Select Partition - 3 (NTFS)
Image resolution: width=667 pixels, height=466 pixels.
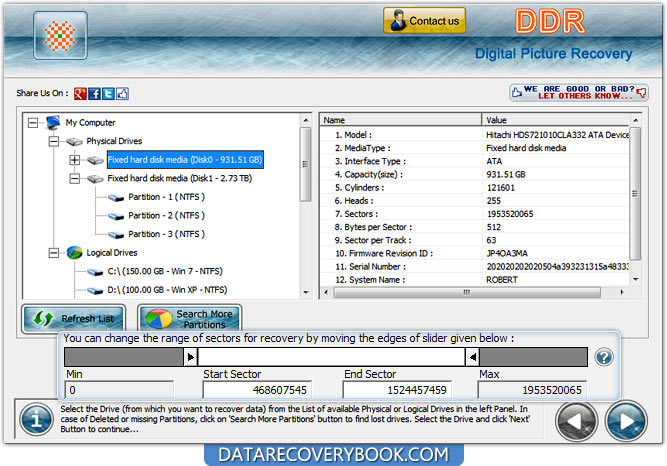pos(166,234)
